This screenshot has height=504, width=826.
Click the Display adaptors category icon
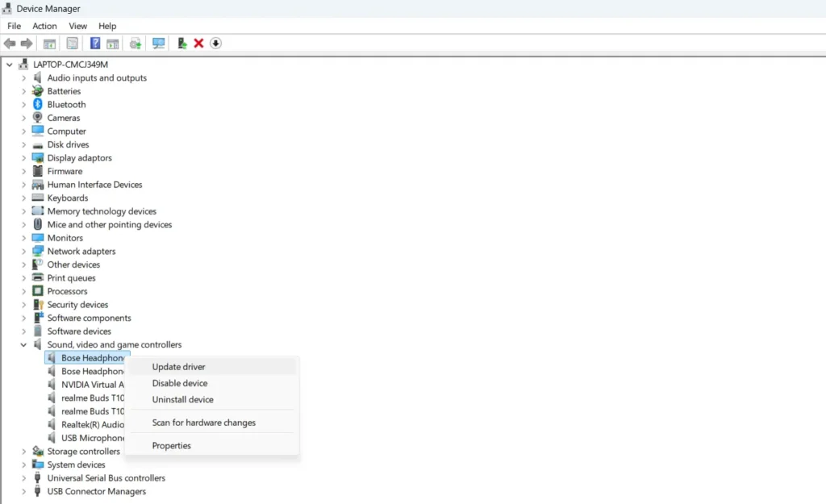tap(37, 157)
